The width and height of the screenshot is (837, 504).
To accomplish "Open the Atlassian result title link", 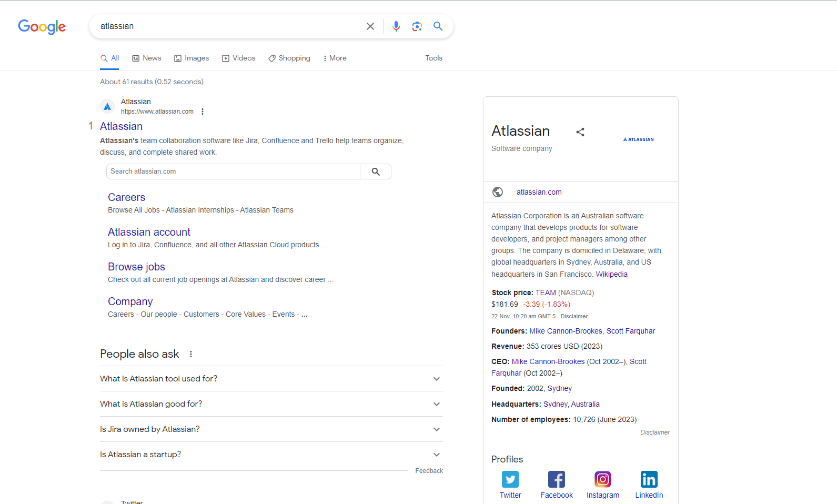I will [x=121, y=126].
